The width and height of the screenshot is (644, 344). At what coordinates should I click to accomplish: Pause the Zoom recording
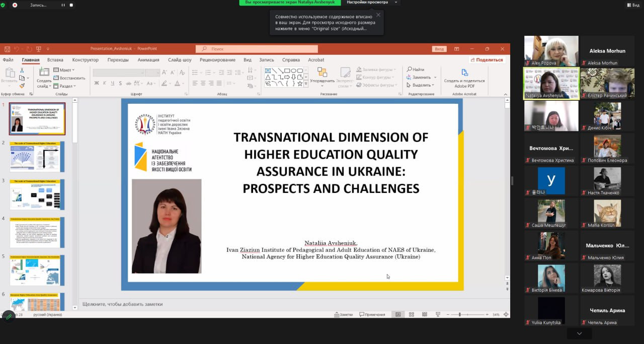63,5
